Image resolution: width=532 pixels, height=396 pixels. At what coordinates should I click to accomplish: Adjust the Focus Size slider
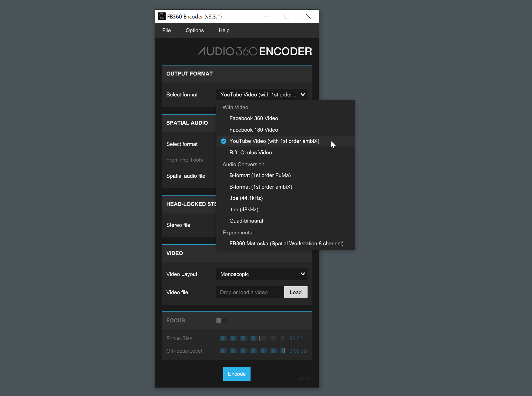pyautogui.click(x=251, y=338)
